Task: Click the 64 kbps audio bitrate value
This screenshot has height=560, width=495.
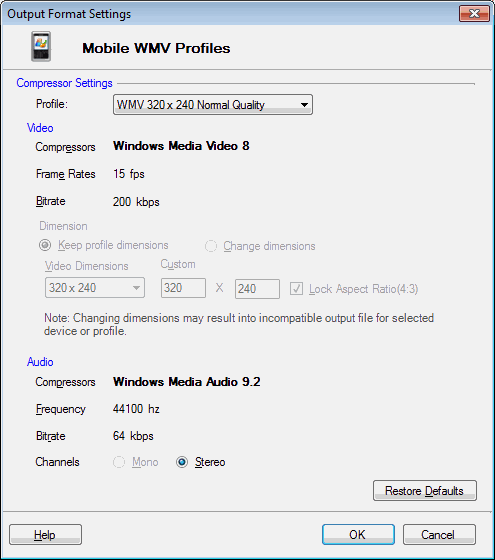Action: click(133, 436)
